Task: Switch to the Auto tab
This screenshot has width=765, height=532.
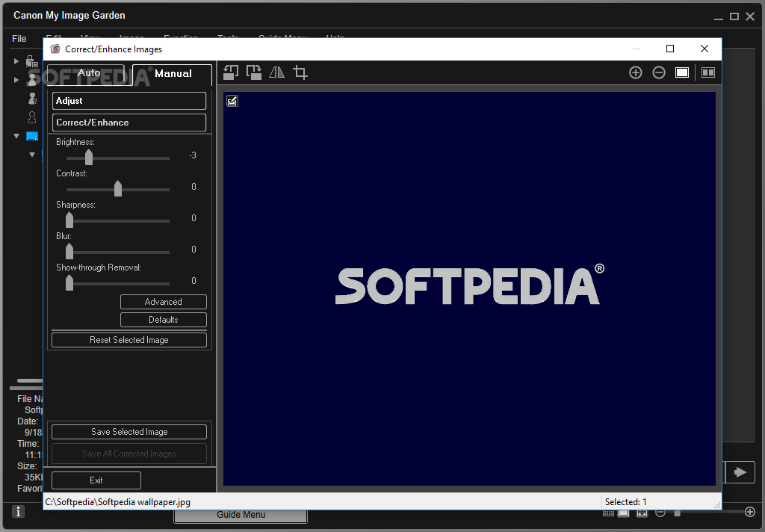Action: pyautogui.click(x=88, y=73)
